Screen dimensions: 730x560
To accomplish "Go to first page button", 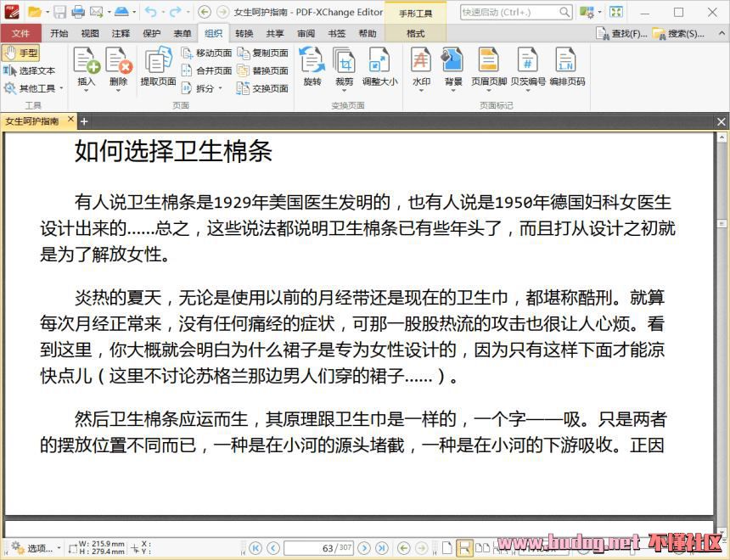I will tap(255, 548).
